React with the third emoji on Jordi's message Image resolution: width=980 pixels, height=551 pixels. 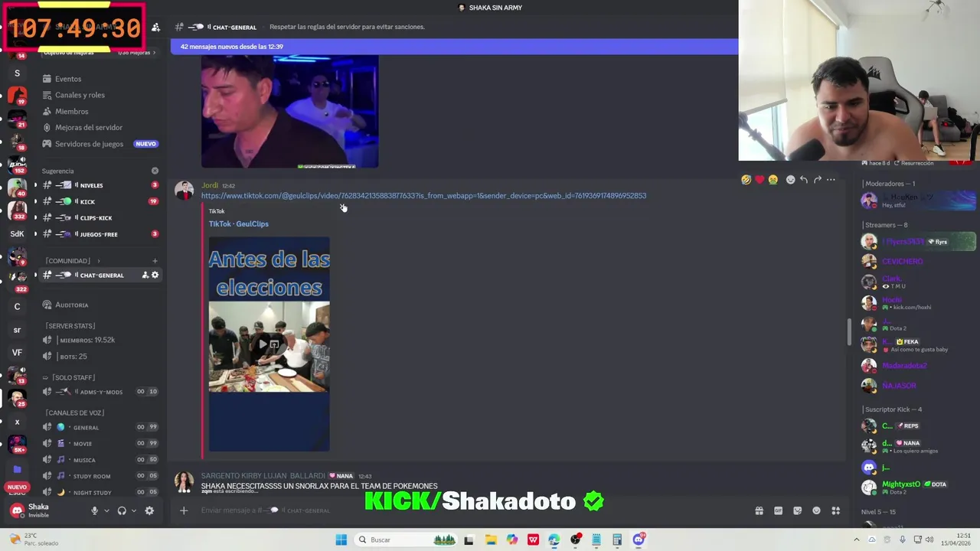point(773,180)
